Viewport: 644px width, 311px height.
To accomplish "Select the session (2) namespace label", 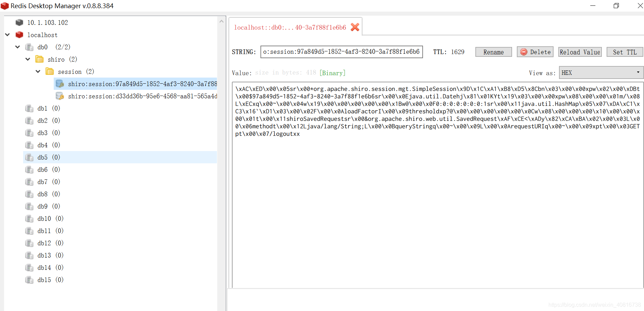I will coord(76,72).
